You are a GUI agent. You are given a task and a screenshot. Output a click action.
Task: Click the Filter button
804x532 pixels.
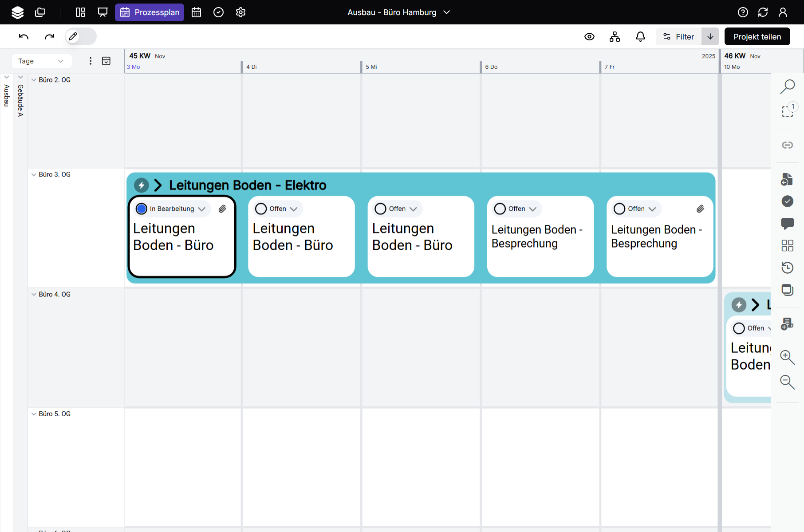tap(678, 37)
